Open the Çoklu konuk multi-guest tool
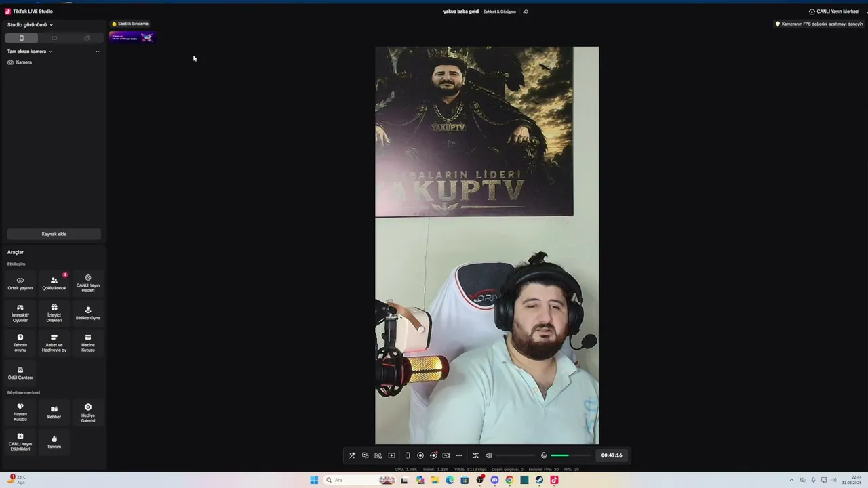 tap(54, 283)
